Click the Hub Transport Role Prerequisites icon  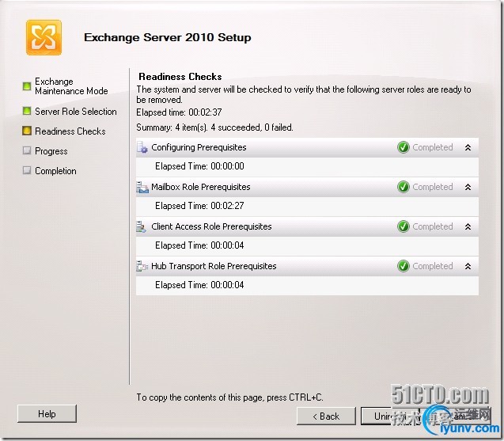coord(142,266)
